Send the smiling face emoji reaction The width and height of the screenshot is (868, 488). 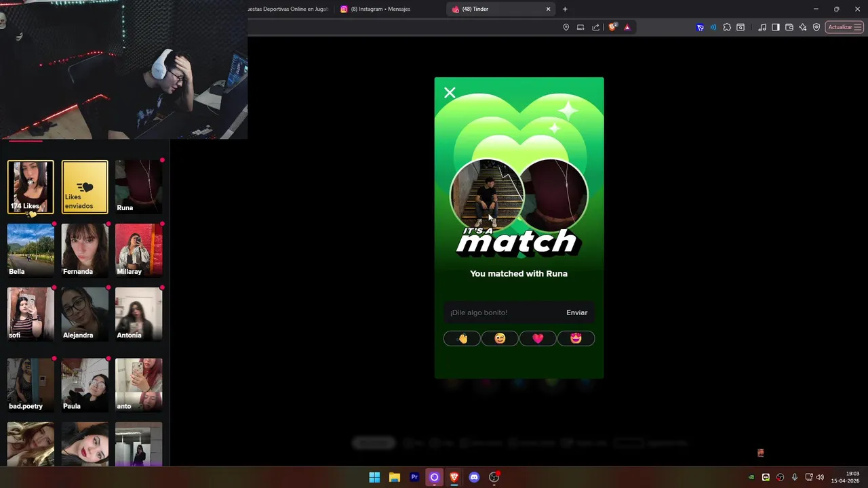pyautogui.click(x=500, y=338)
